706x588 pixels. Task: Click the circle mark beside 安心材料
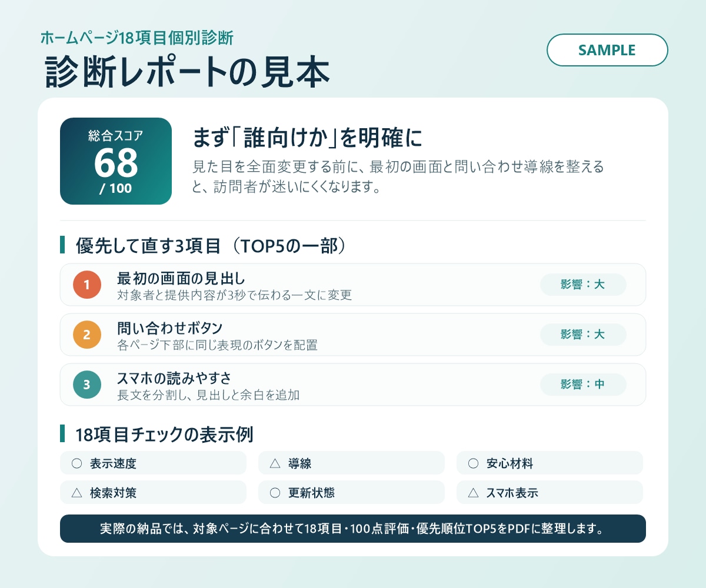[x=473, y=463]
